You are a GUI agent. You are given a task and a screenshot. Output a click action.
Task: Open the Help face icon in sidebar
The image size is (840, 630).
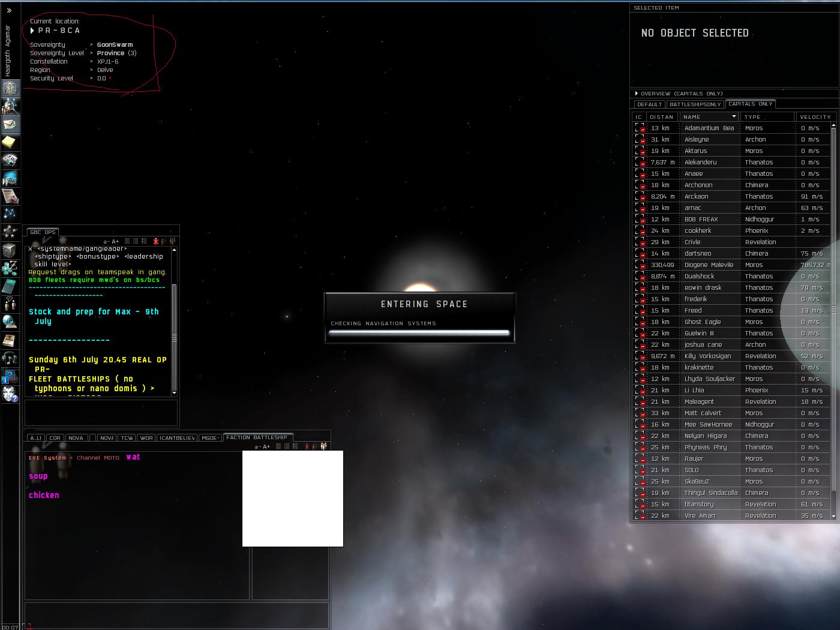coord(10,394)
